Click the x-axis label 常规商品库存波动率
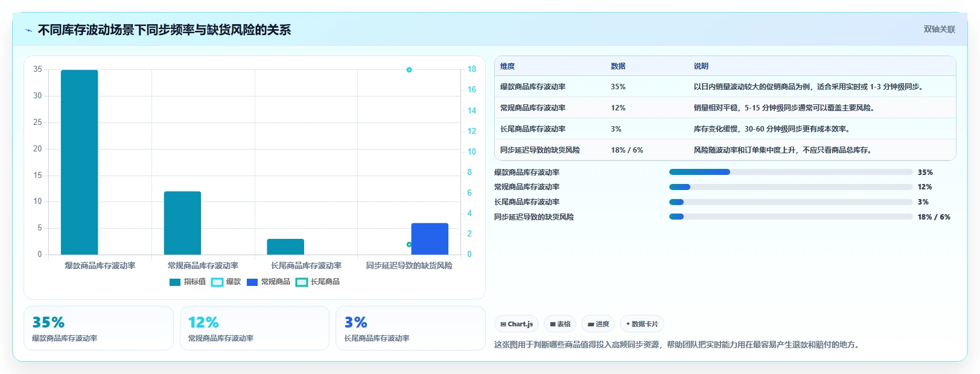The height and width of the screenshot is (374, 980). coord(203,265)
